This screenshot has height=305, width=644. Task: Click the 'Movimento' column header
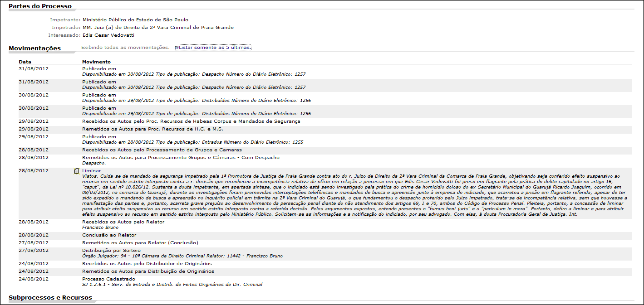coord(96,62)
